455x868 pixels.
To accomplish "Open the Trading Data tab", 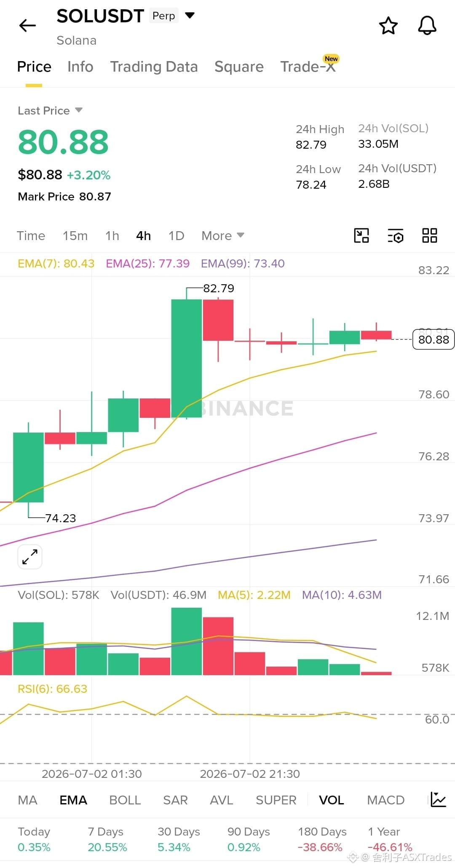I will (154, 67).
